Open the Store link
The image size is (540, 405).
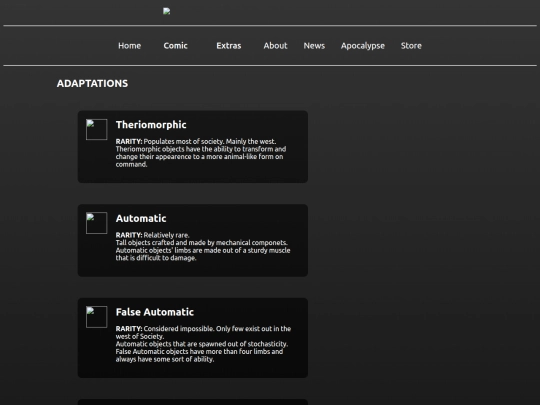tap(411, 46)
